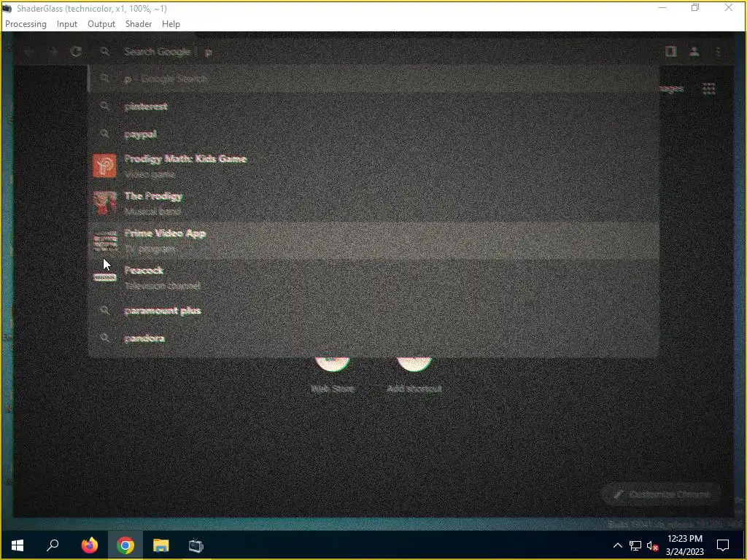Select the pinterest suggestion
The width and height of the screenshot is (747, 560).
374,106
